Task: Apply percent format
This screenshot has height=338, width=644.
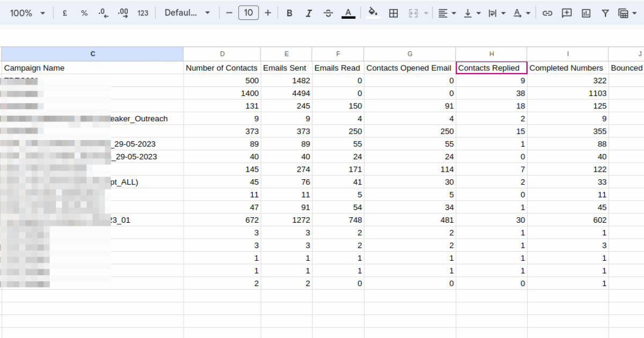Action: click(x=84, y=13)
